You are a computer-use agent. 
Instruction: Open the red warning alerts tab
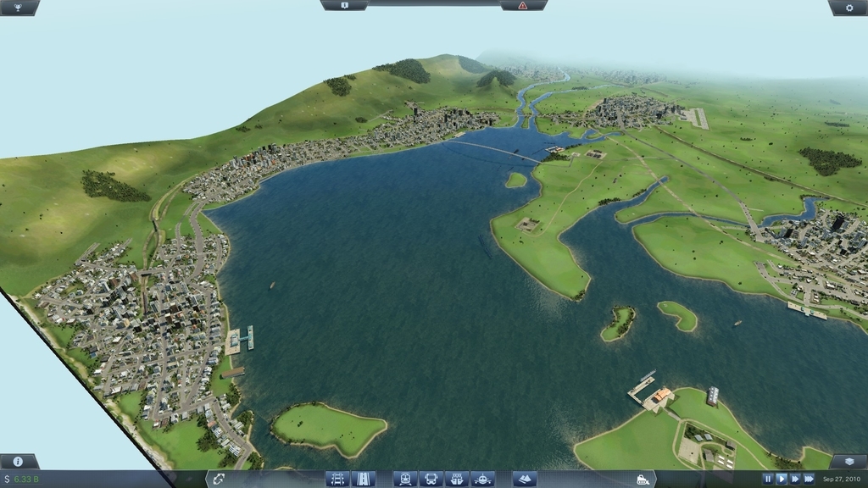[523, 6]
